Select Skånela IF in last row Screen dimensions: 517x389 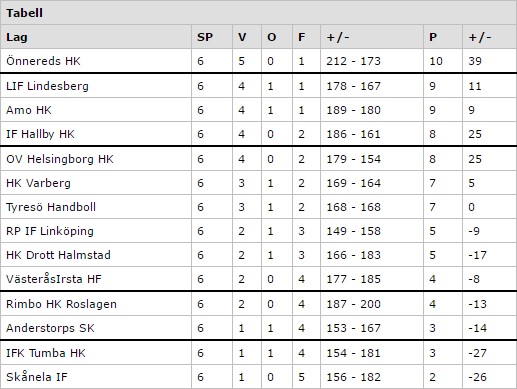[x=37, y=377]
